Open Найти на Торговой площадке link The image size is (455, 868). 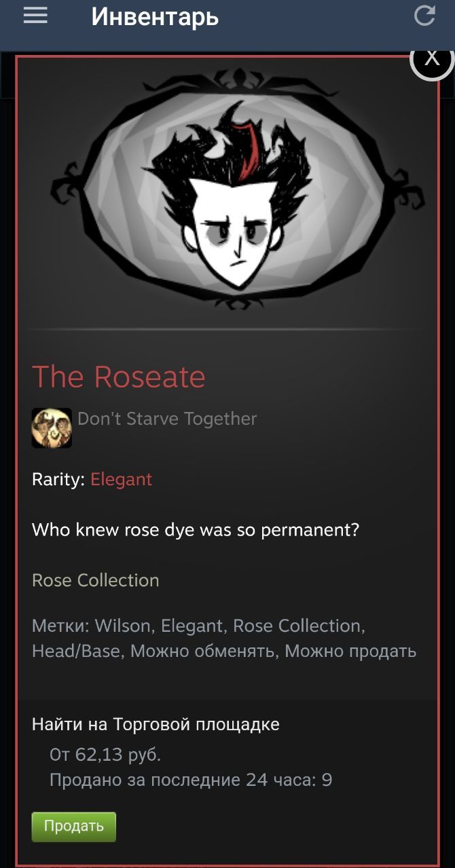click(x=156, y=724)
